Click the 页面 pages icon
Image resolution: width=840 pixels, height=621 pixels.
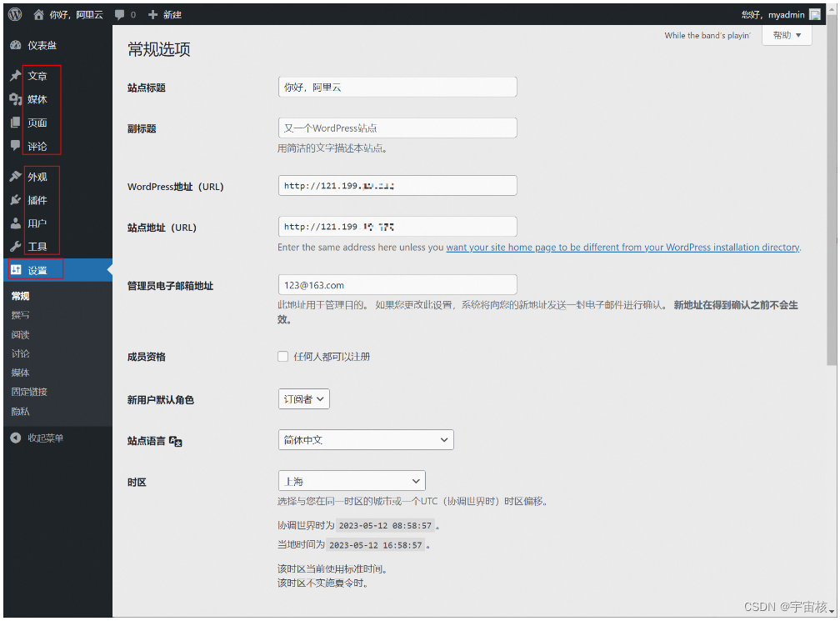tap(16, 123)
